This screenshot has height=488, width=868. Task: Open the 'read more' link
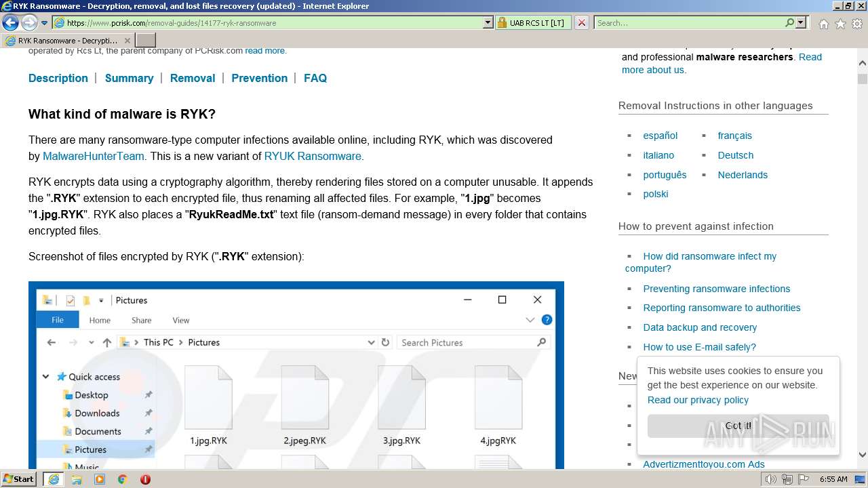point(265,50)
